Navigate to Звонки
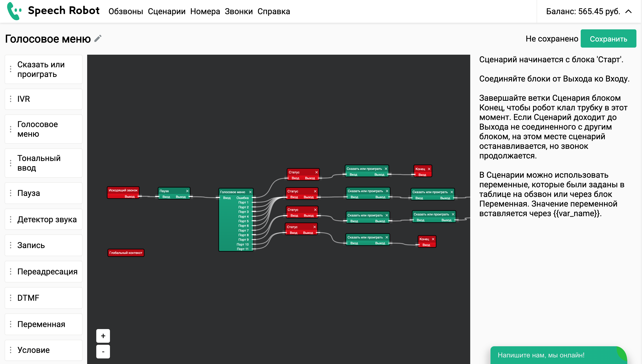Image resolution: width=642 pixels, height=364 pixels. (x=239, y=11)
